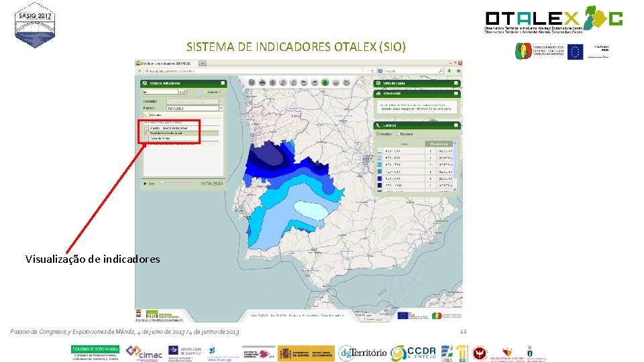This screenshot has height=362, width=644.
Task: Click the lightest blue legend color swatch
Action: (380, 151)
